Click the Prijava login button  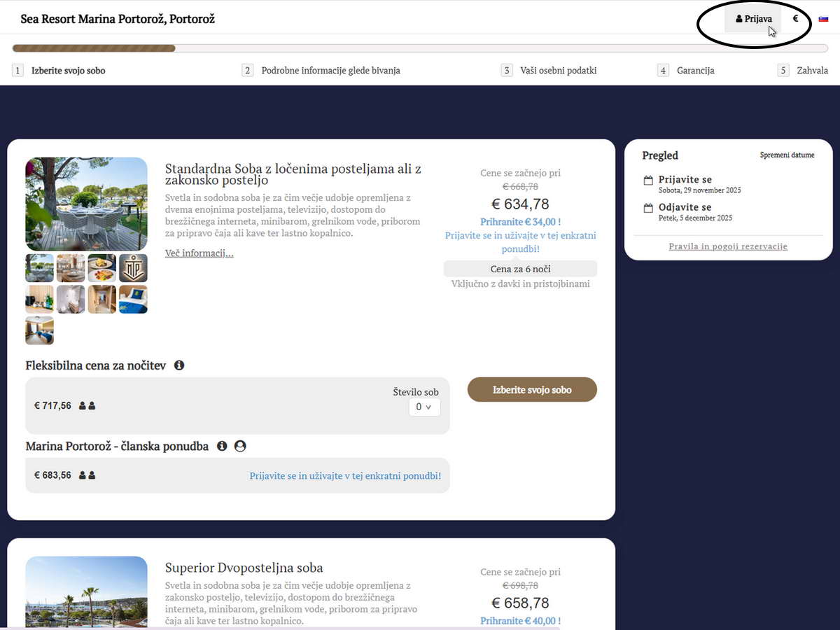click(753, 19)
